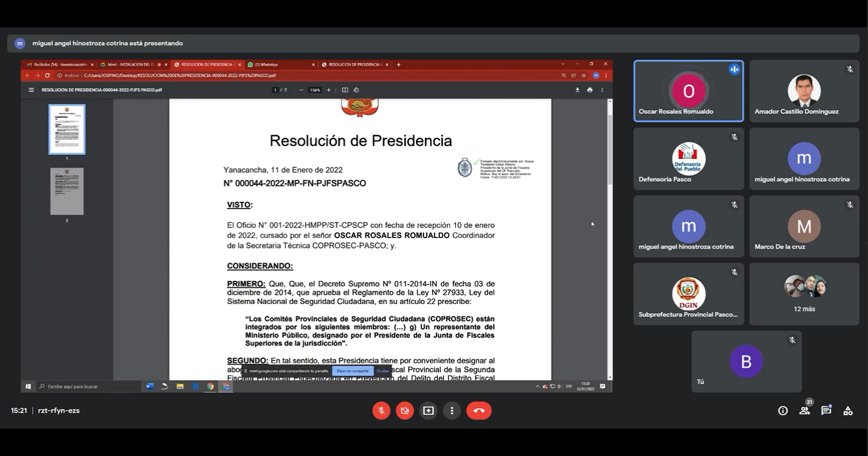Select Oscar Rosales Romualdo participant tile
868x456 pixels.
click(689, 91)
